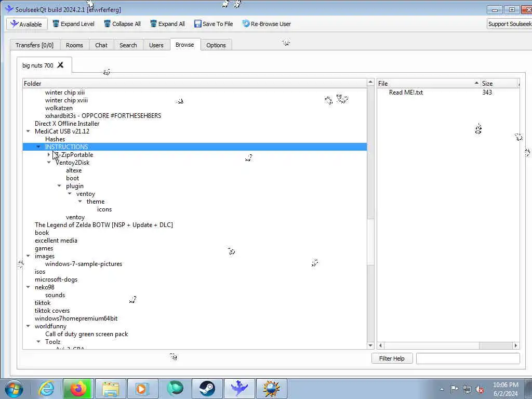Select the altexe folder
Image resolution: width=532 pixels, height=399 pixels.
click(x=74, y=170)
